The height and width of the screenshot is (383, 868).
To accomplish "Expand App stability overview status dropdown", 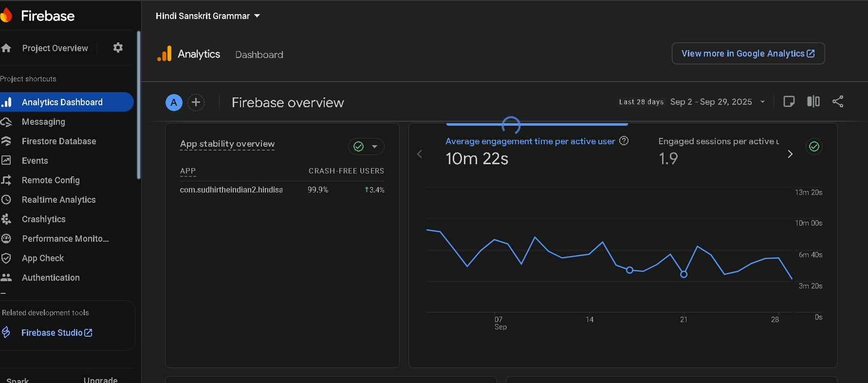I will [x=366, y=147].
